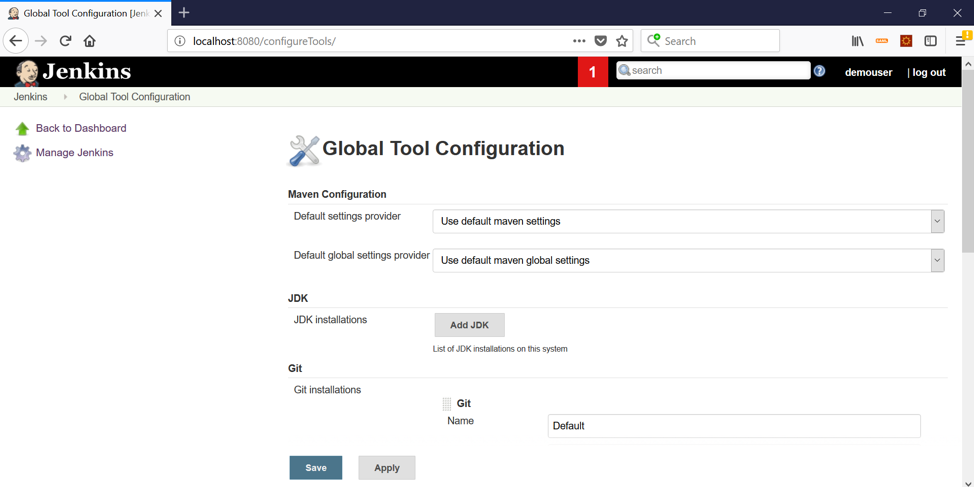The height and width of the screenshot is (487, 974).
Task: Open the Firefox hamburger menu
Action: click(960, 41)
